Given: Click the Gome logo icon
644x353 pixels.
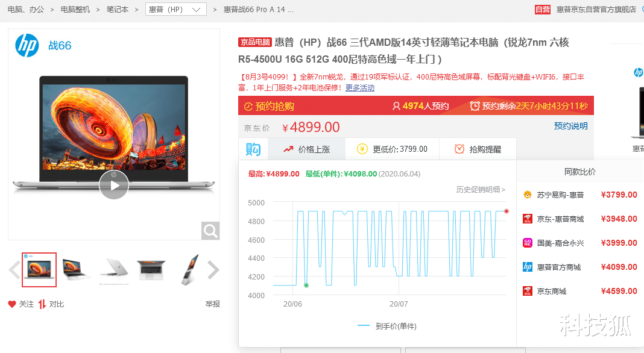Looking at the screenshot, I should click(x=528, y=243).
